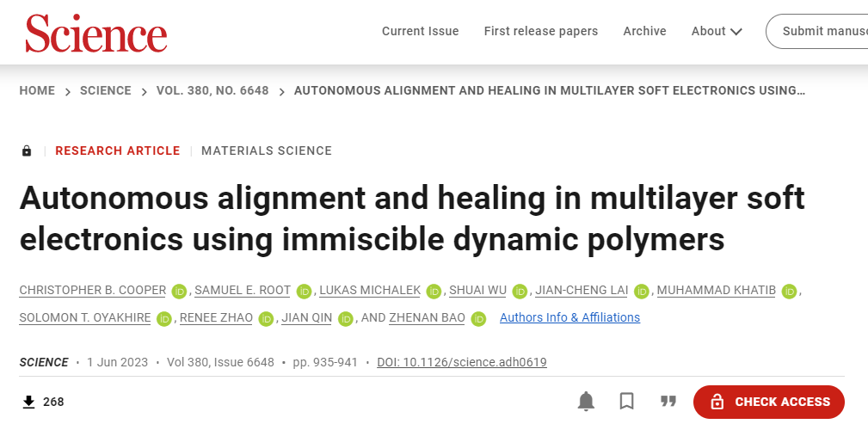Expand the About dropdown menu
Image resolution: width=868 pixels, height=424 pixels.
tap(717, 32)
